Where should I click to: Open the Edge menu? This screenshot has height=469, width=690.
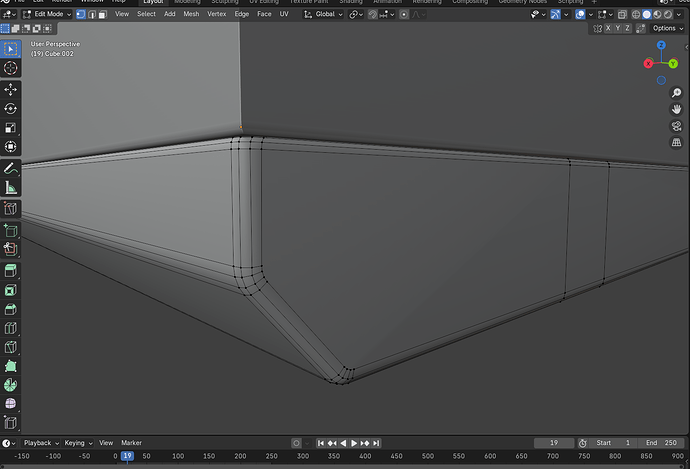[242, 14]
